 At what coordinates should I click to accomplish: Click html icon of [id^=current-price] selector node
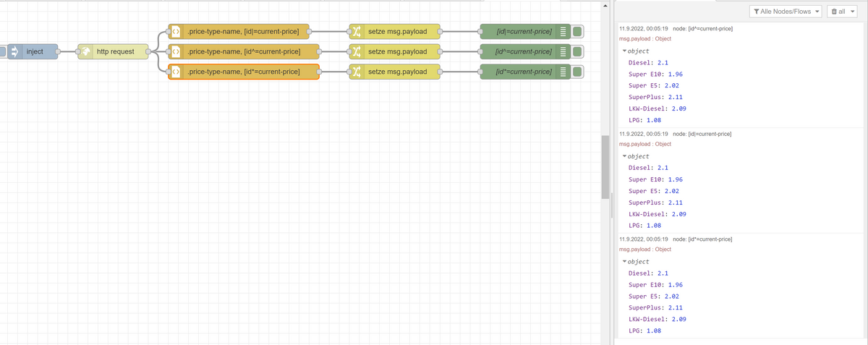(x=175, y=51)
